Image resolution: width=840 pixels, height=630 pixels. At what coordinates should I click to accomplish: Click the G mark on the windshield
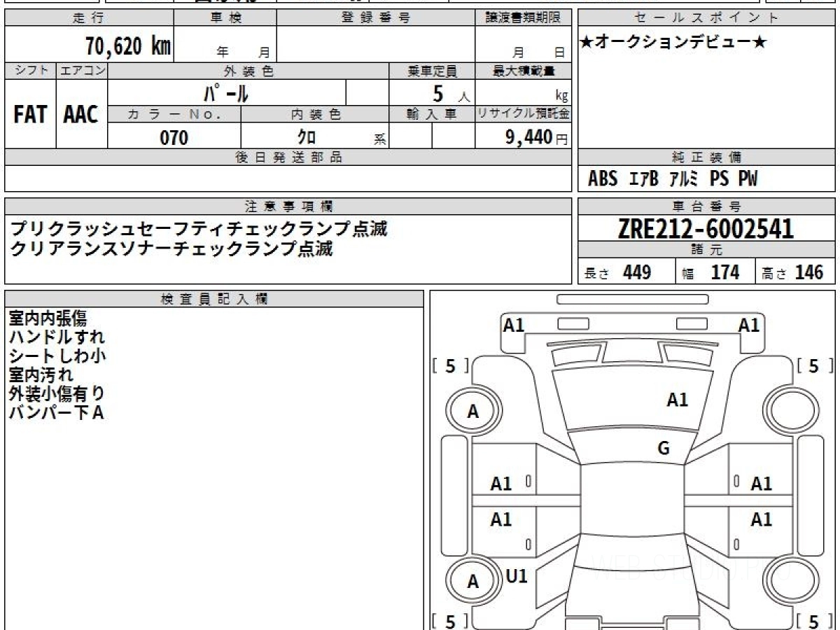[664, 449]
